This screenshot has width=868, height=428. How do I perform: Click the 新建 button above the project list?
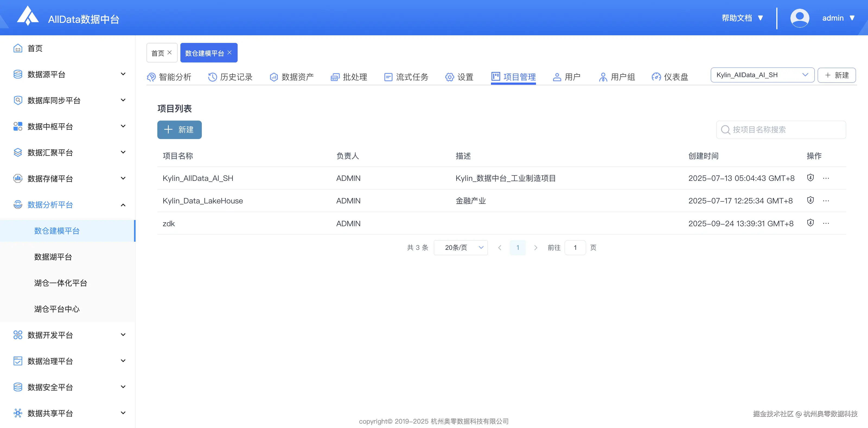coord(179,130)
